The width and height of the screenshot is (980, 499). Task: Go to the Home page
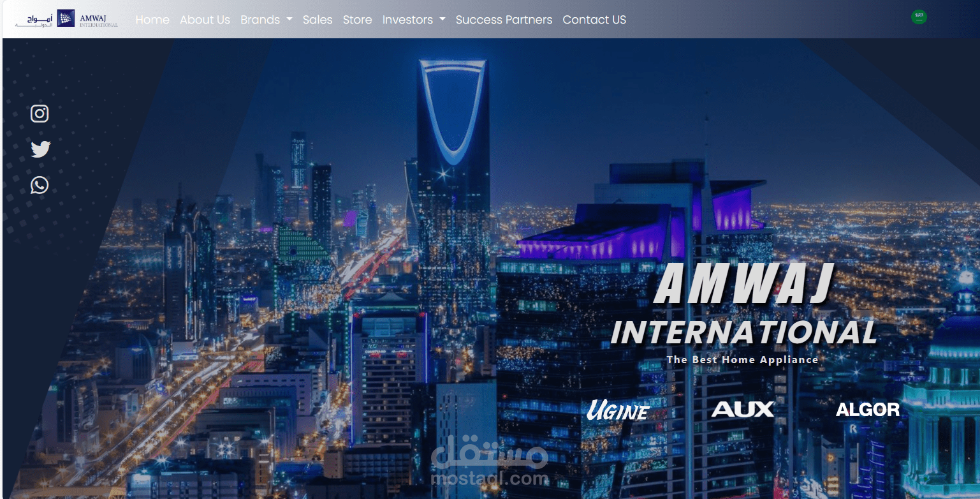pos(152,20)
